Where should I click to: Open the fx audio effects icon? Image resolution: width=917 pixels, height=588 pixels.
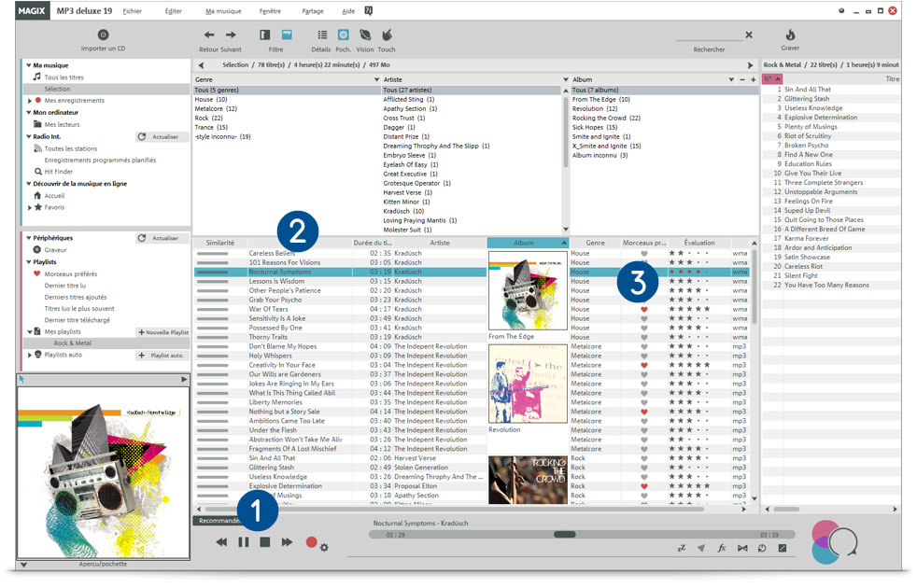[x=722, y=548]
